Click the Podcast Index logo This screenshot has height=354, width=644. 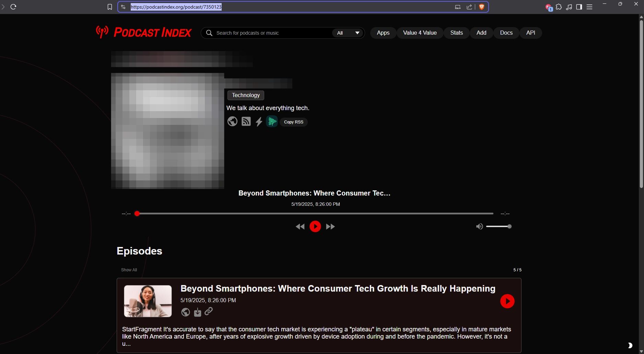point(144,32)
